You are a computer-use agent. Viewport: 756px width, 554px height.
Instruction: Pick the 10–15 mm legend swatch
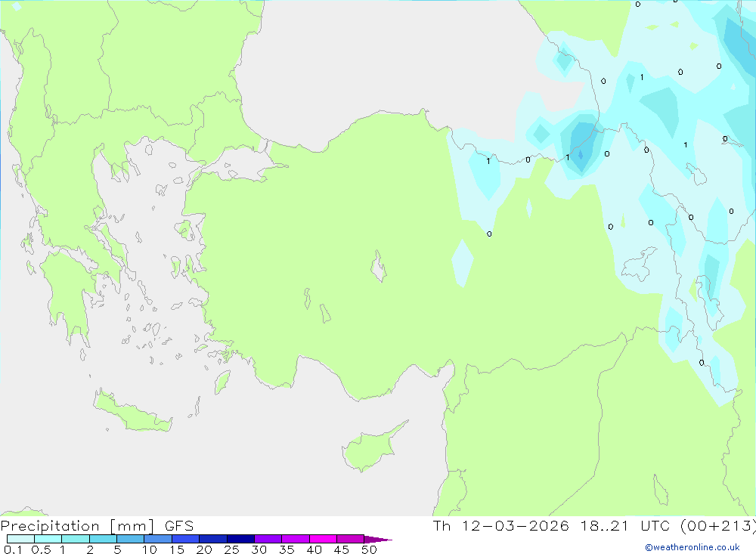[158, 539]
